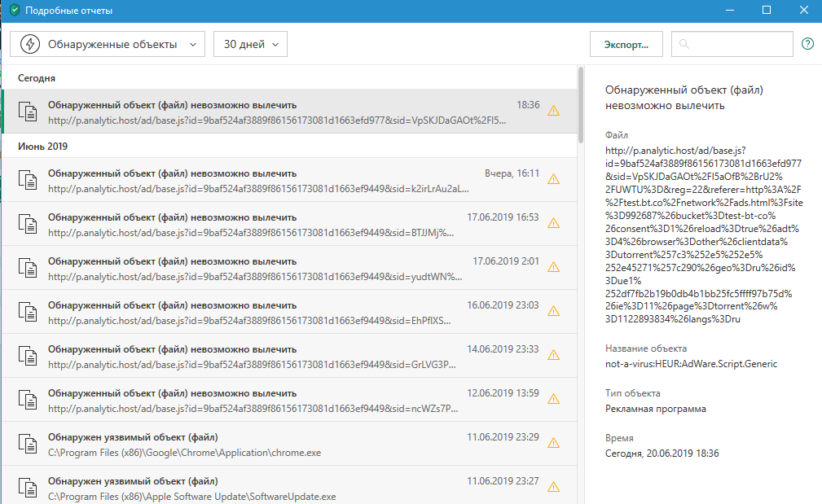Click warning triangle on 12.06.2019 13:59 entry
This screenshot has height=504, width=822.
point(554,399)
